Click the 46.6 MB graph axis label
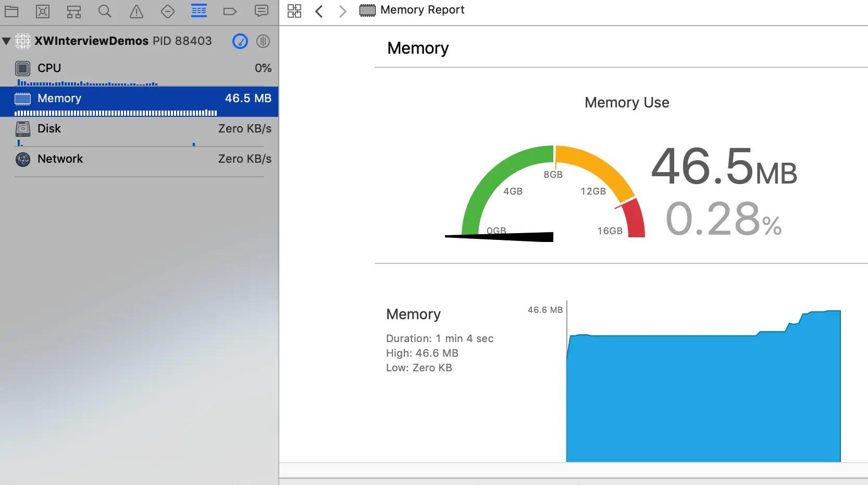Image resolution: width=868 pixels, height=485 pixels. [545, 310]
